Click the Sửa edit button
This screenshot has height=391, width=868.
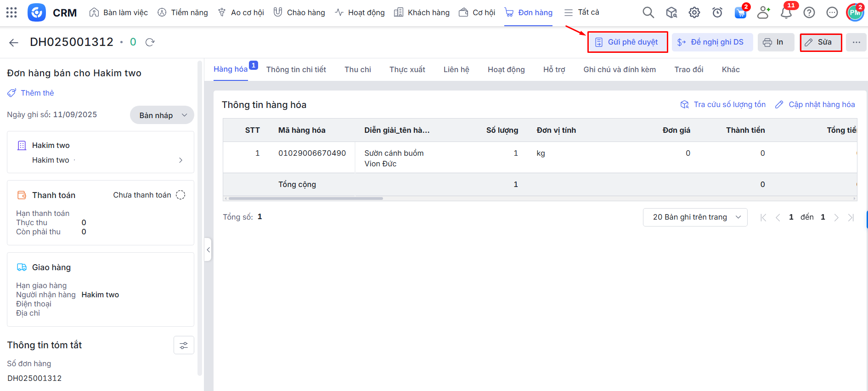[x=820, y=42]
